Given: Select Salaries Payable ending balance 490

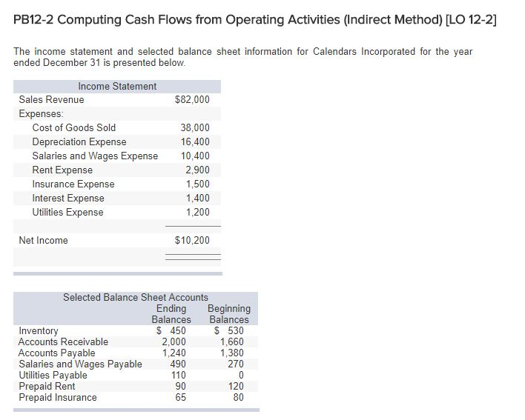Looking at the screenshot, I should pyautogui.click(x=178, y=364).
